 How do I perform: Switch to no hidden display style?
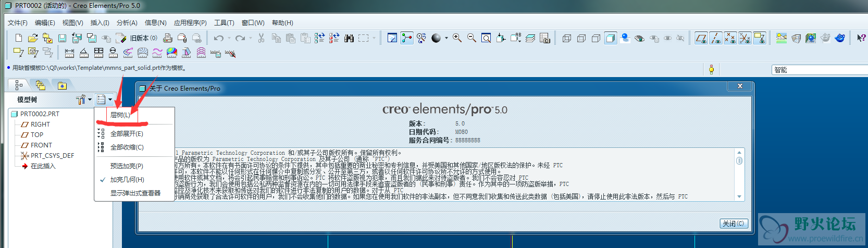tap(596, 38)
